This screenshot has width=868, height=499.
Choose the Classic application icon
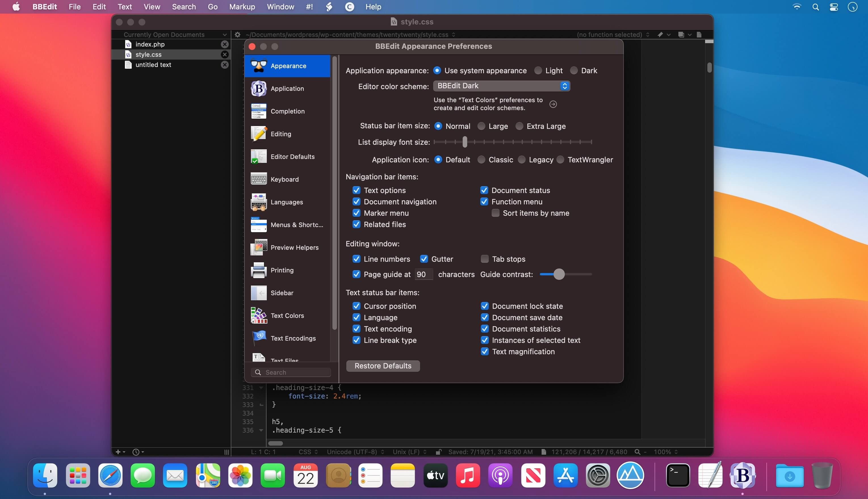point(481,160)
